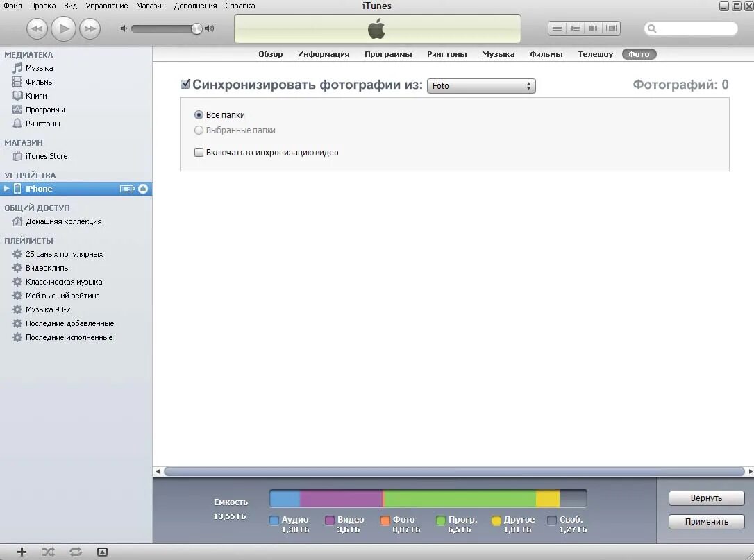Viewport: 754px width, 560px height.
Task: Add new playlist with plus button
Action: [x=22, y=552]
